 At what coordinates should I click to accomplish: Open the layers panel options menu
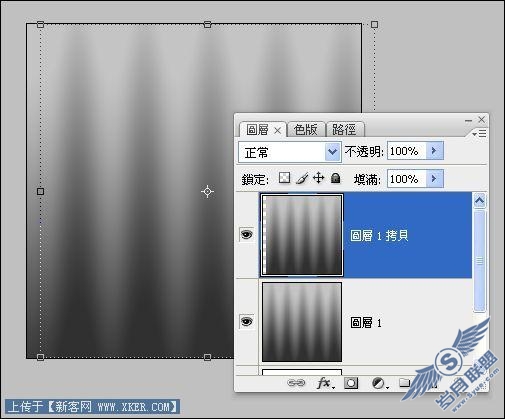point(479,134)
